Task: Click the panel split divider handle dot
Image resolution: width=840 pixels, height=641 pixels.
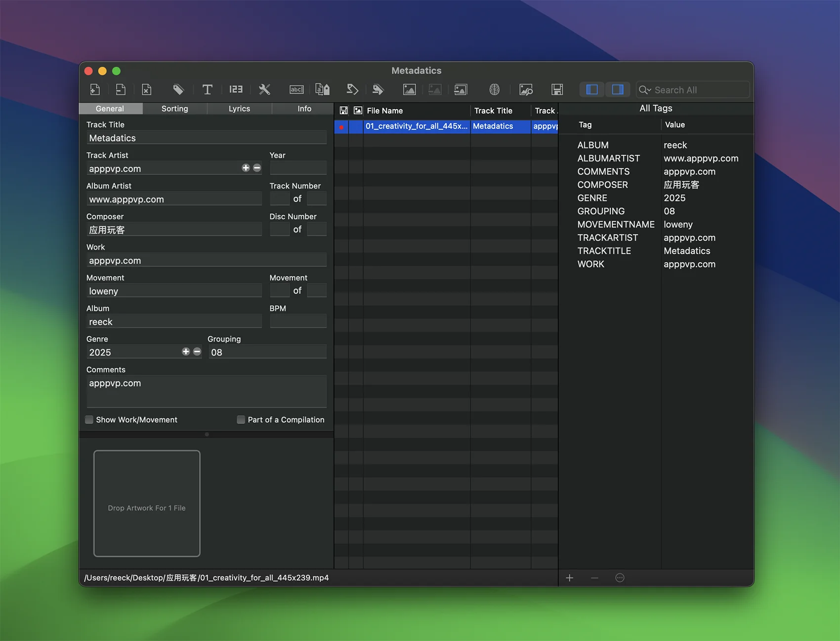Action: (207, 435)
